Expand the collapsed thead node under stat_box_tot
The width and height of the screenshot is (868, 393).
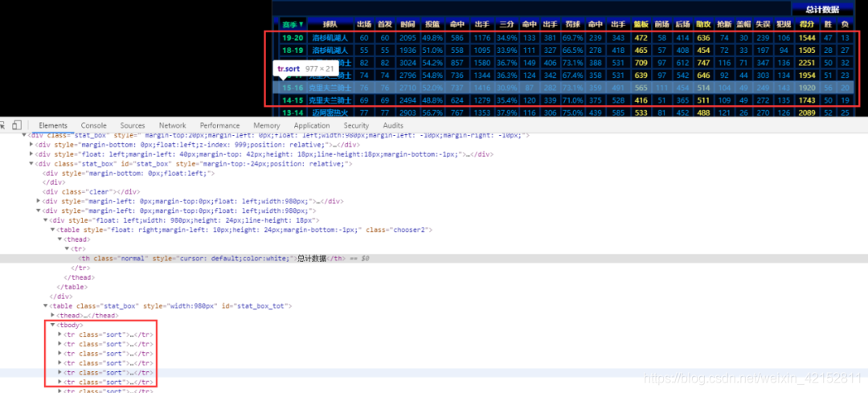click(52, 316)
